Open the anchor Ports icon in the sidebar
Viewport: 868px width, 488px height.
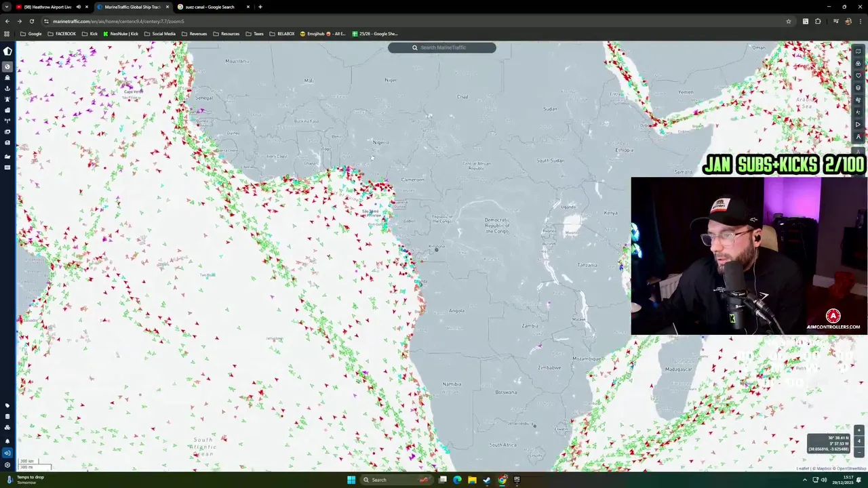click(7, 88)
